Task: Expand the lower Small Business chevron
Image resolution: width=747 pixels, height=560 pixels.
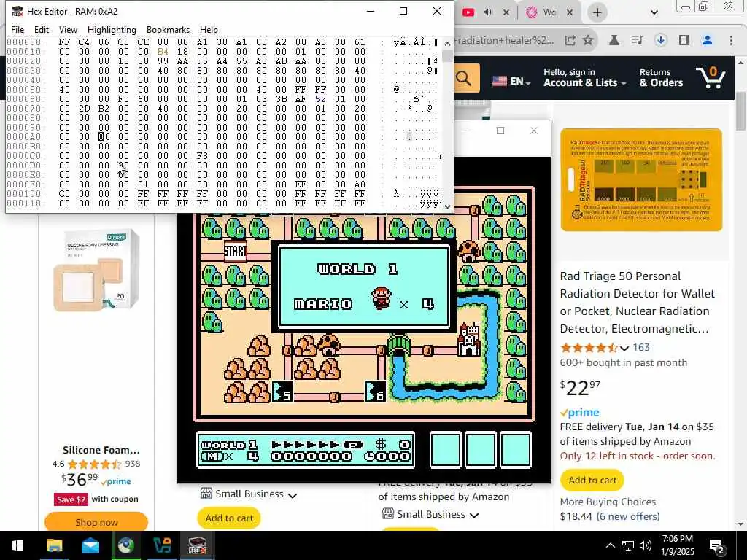Action: [x=474, y=516]
